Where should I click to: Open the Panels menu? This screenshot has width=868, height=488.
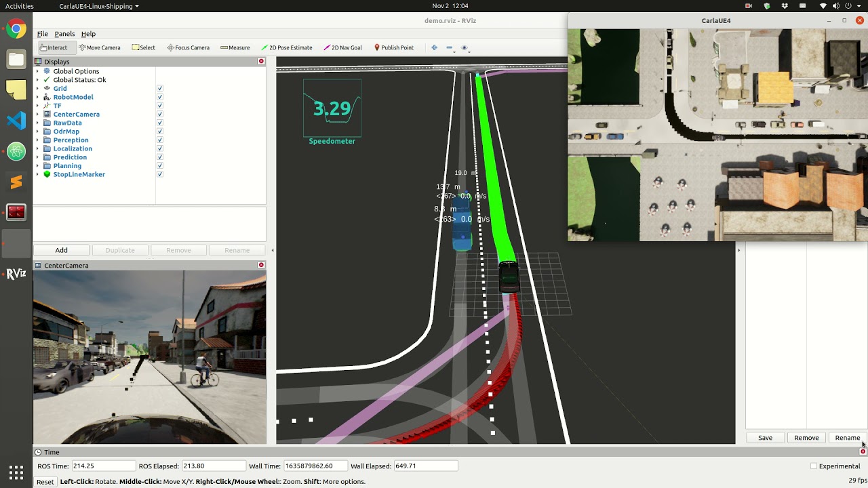(64, 34)
